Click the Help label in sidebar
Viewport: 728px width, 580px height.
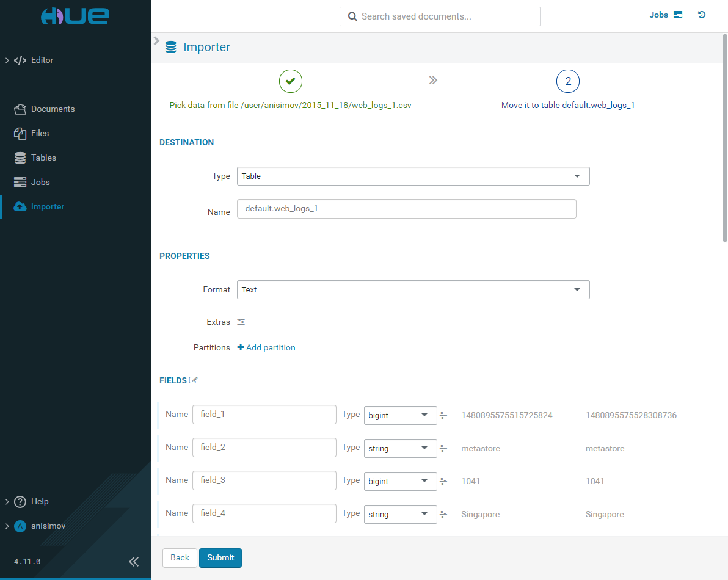40,502
